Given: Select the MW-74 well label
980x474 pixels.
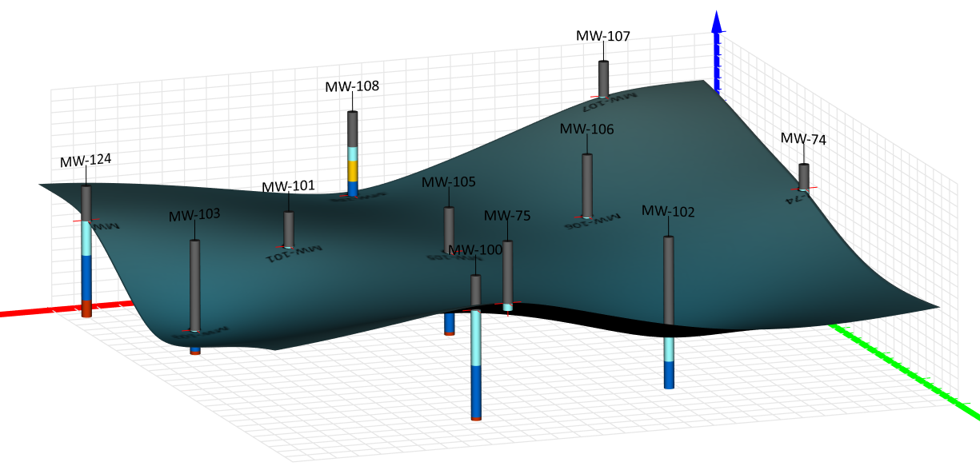Looking at the screenshot, I should click(x=803, y=139).
